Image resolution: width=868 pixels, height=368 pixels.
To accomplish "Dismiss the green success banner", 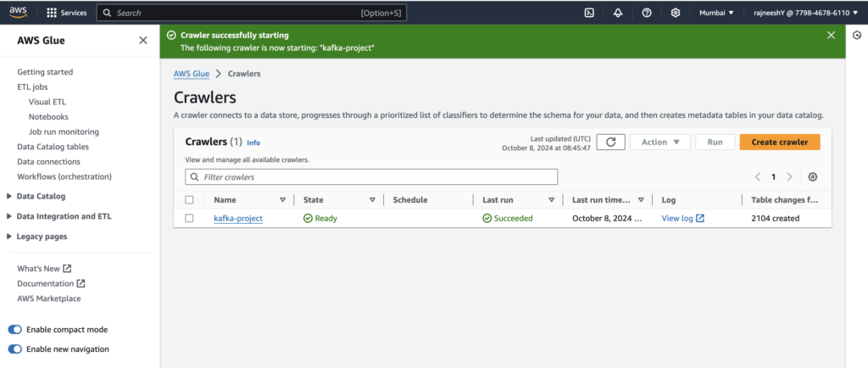I will tap(831, 36).
